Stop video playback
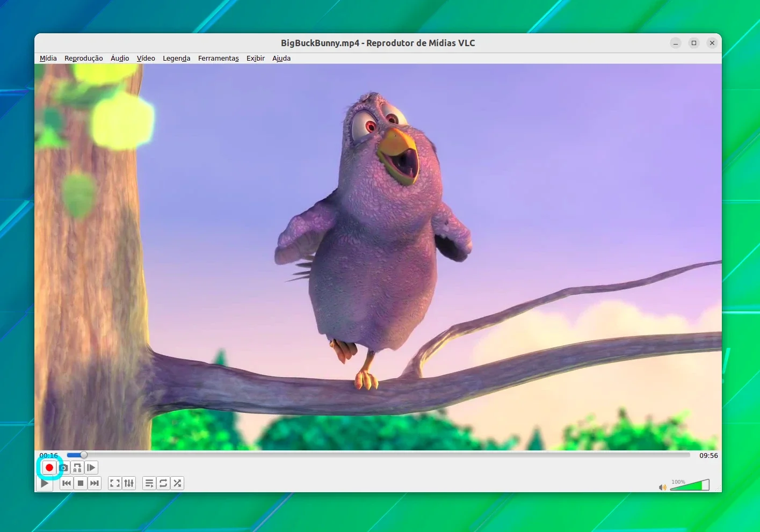This screenshot has width=760, height=532. tap(81, 483)
